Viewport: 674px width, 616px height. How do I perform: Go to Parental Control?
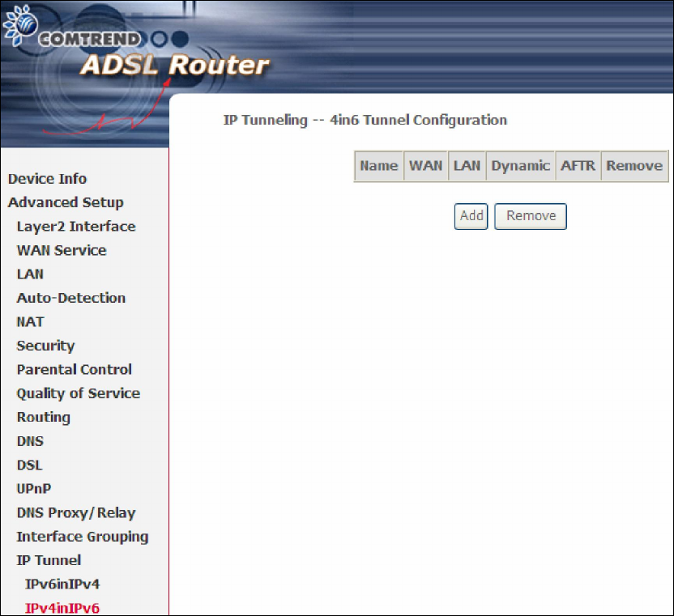click(x=74, y=369)
